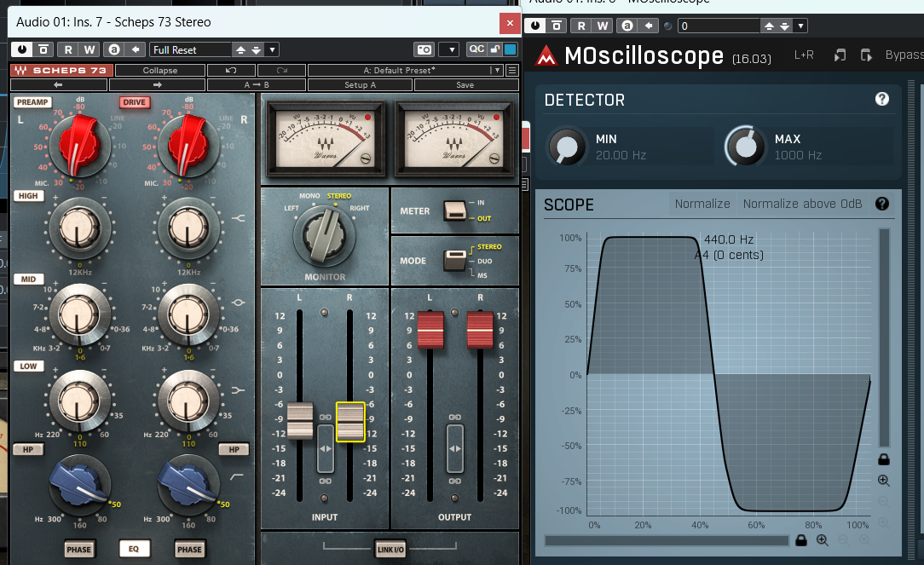924x565 pixels.
Task: Click the Save preset button
Action: (465, 85)
